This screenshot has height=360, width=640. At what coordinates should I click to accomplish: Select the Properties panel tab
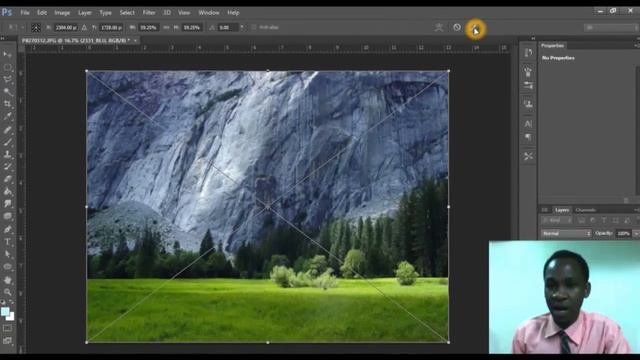tap(552, 45)
